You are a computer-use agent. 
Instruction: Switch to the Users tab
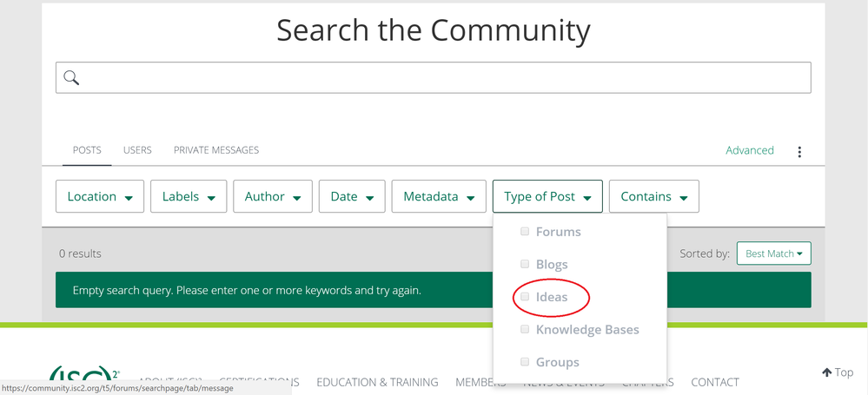(x=137, y=150)
